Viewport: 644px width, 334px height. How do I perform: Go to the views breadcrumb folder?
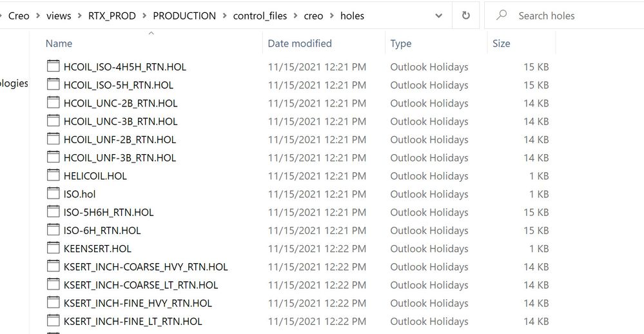point(59,16)
